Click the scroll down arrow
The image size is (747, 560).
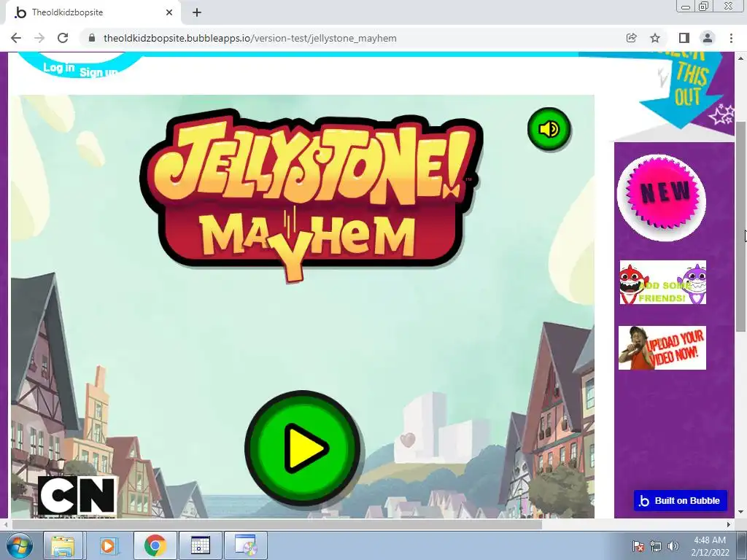(741, 513)
